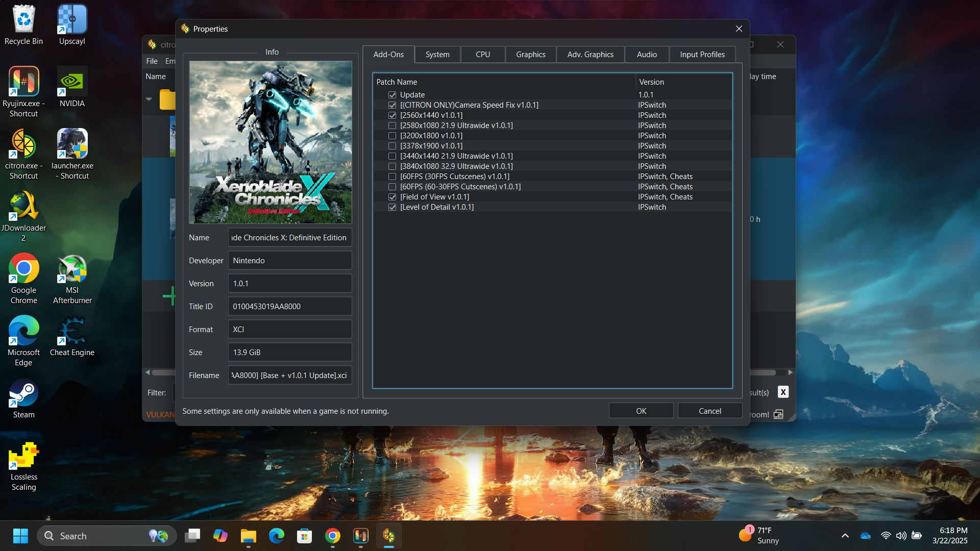
Task: Uncheck the Field of View patch
Action: [x=392, y=197]
